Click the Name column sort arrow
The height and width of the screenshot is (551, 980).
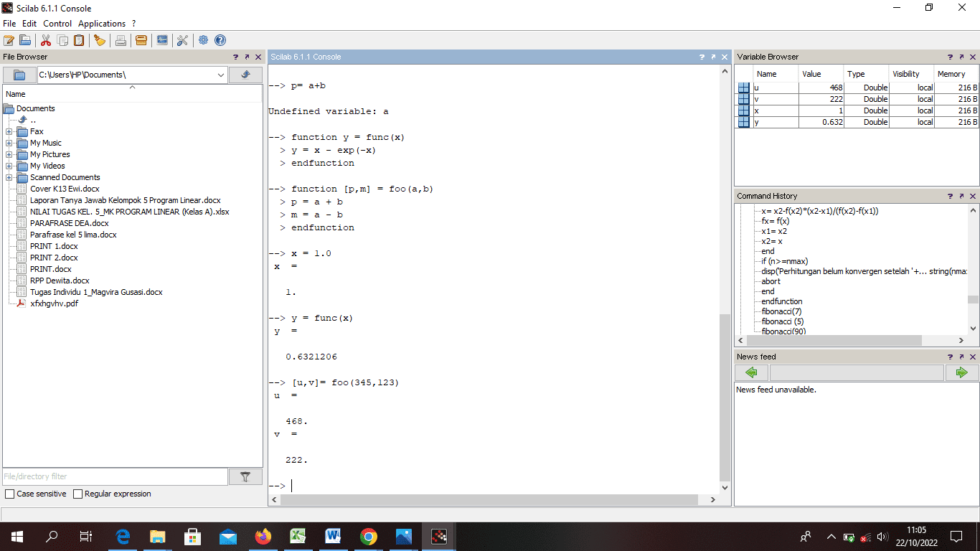132,88
